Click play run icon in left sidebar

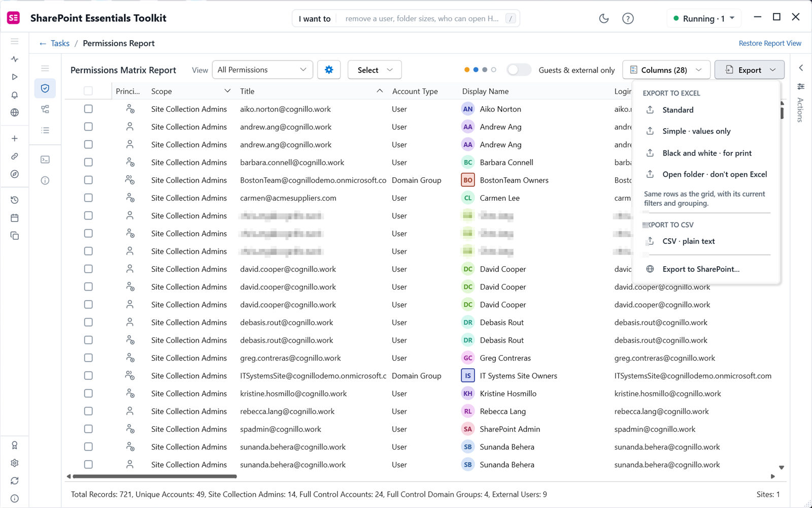point(15,77)
